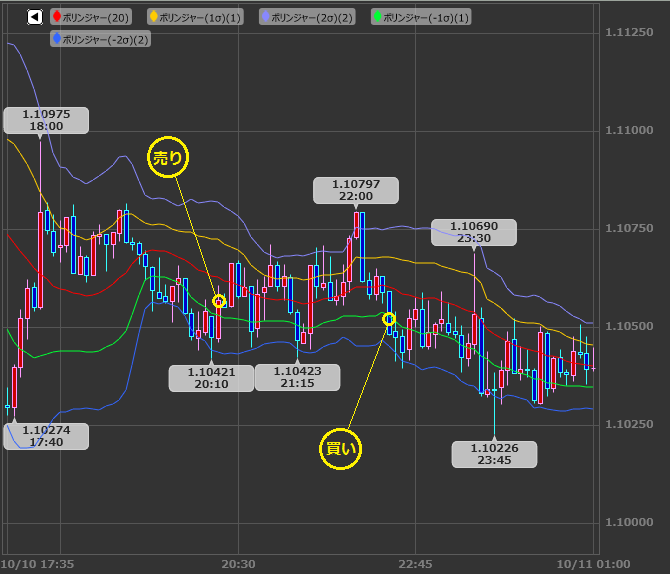Click the 1.10750 price axis value

coord(629,228)
